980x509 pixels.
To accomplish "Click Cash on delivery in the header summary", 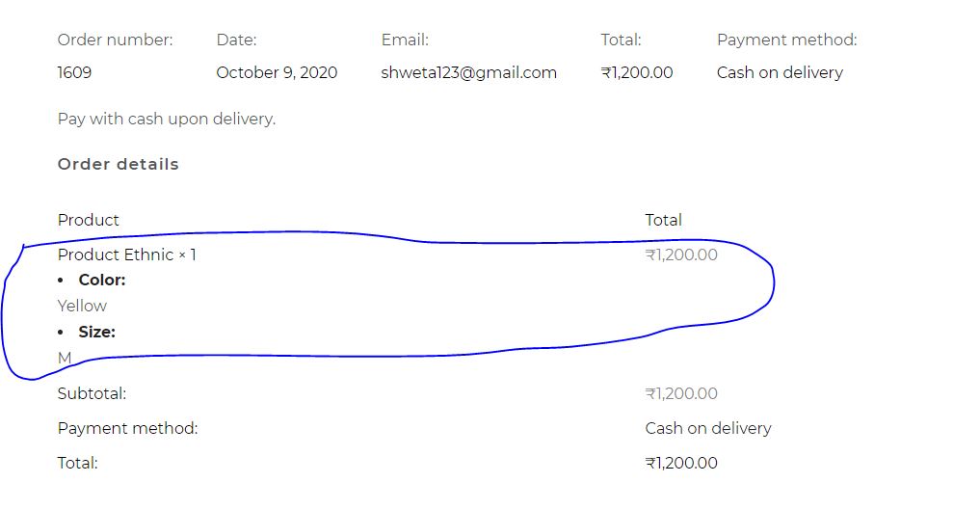I will [780, 72].
